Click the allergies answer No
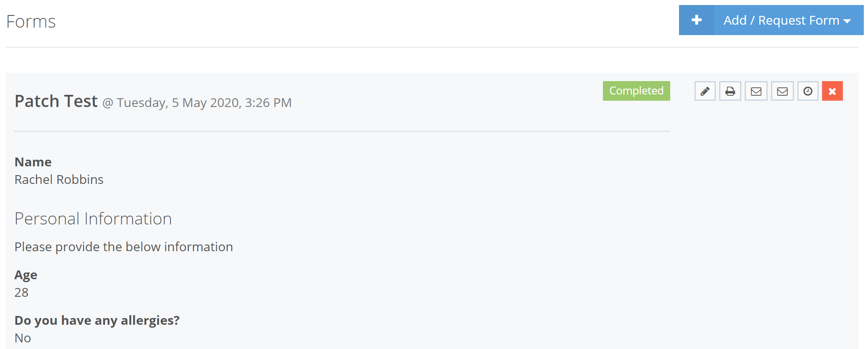Image resolution: width=868 pixels, height=349 pixels. point(22,338)
